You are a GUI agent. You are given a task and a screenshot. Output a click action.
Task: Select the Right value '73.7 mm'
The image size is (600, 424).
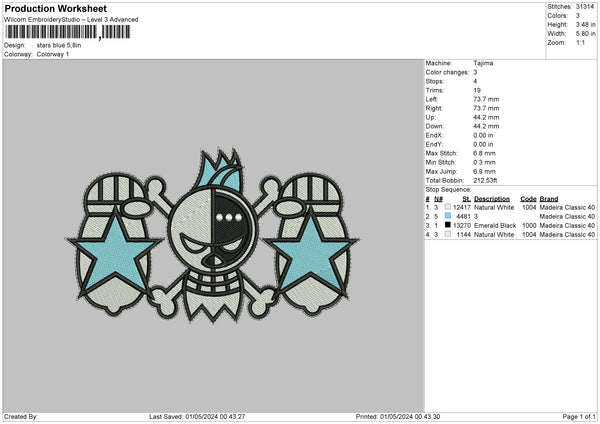point(486,108)
